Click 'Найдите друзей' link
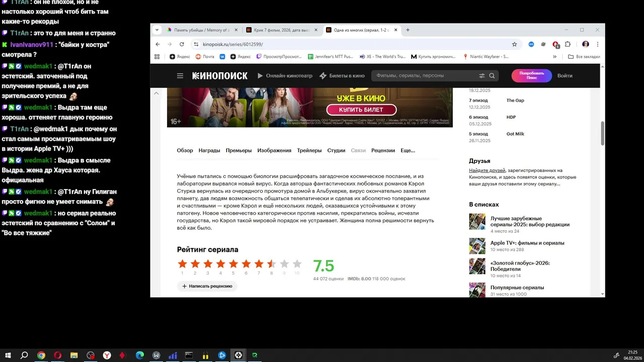This screenshot has width=644, height=362. tap(487, 171)
